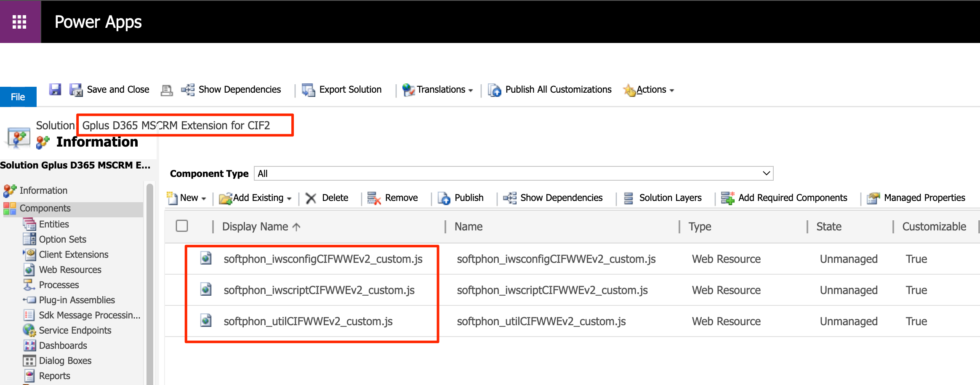Click the Remove icon in grid toolbar

pyautogui.click(x=374, y=198)
